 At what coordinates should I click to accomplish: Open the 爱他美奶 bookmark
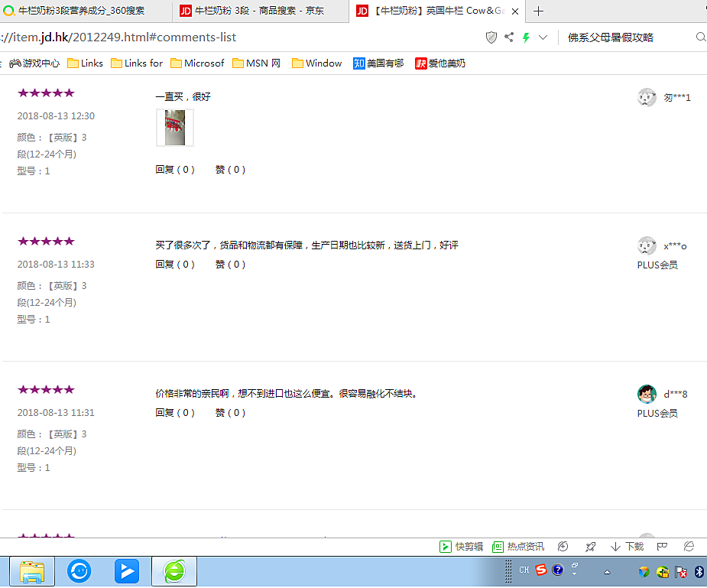[440, 63]
